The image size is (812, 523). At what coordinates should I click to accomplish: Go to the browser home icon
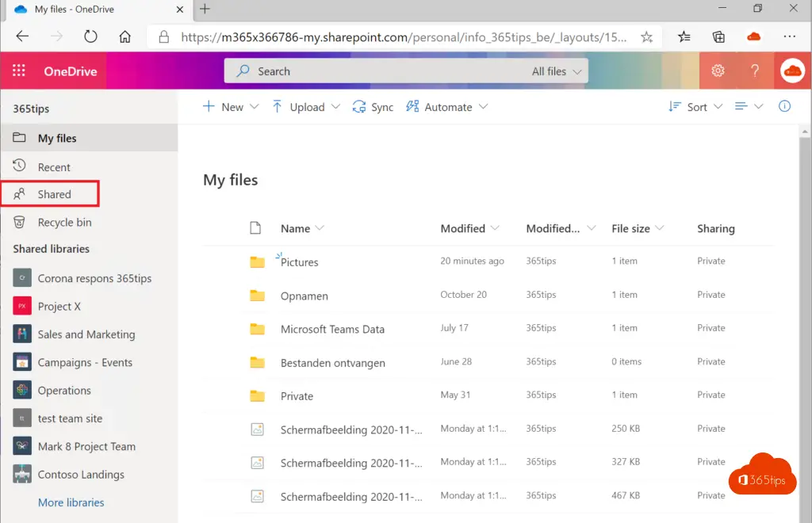[124, 36]
